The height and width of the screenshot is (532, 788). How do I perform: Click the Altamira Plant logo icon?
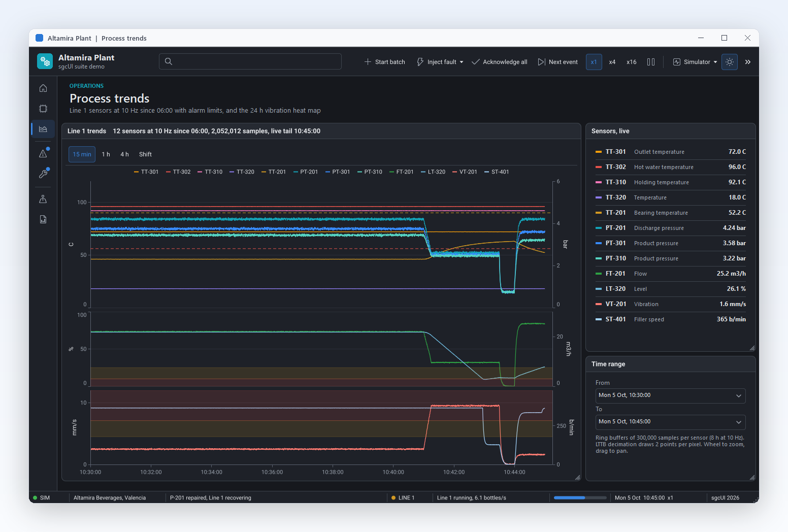click(45, 61)
